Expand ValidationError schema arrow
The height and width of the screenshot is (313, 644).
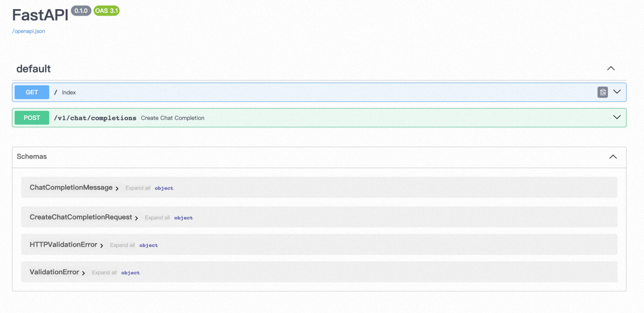(83, 273)
